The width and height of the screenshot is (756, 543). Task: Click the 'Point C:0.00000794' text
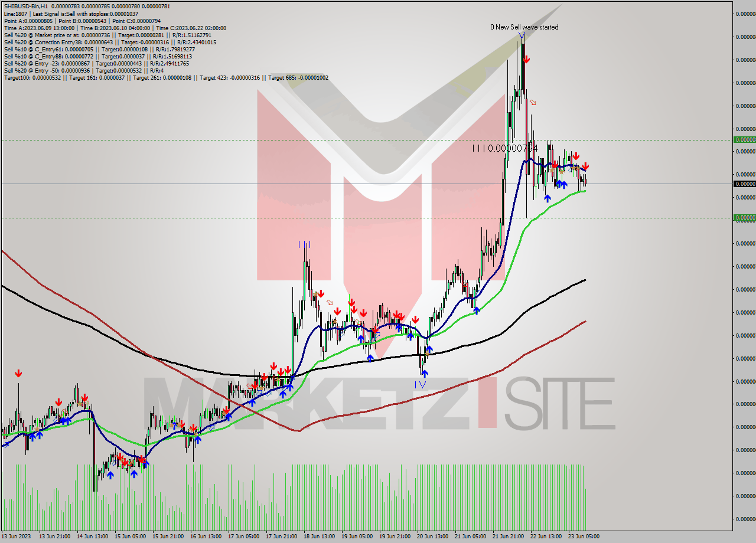click(x=136, y=21)
